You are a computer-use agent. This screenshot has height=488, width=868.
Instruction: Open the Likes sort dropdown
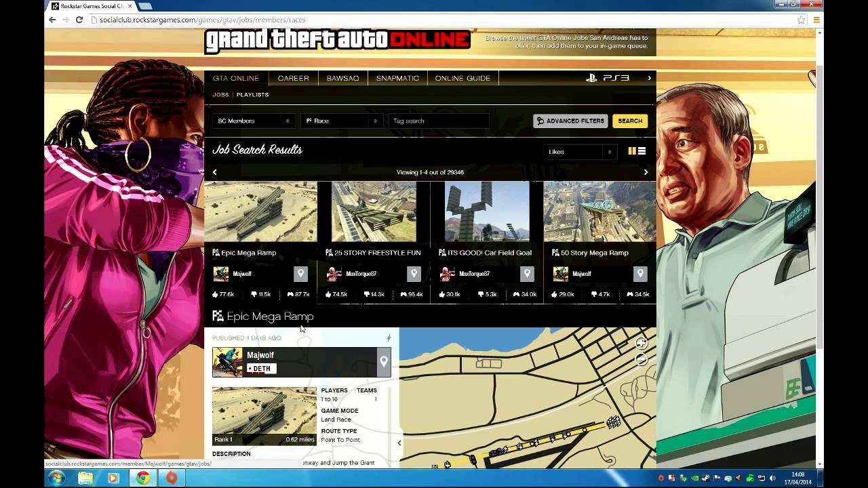point(580,152)
